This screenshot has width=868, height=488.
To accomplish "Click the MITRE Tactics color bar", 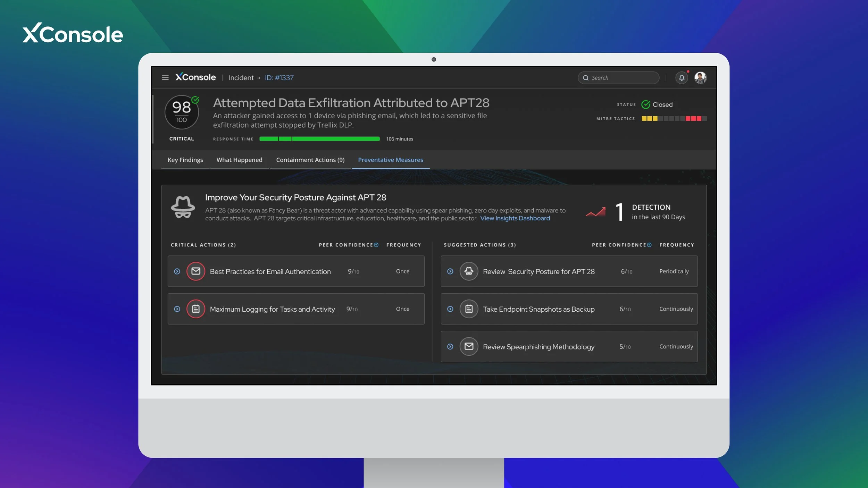I will (674, 119).
